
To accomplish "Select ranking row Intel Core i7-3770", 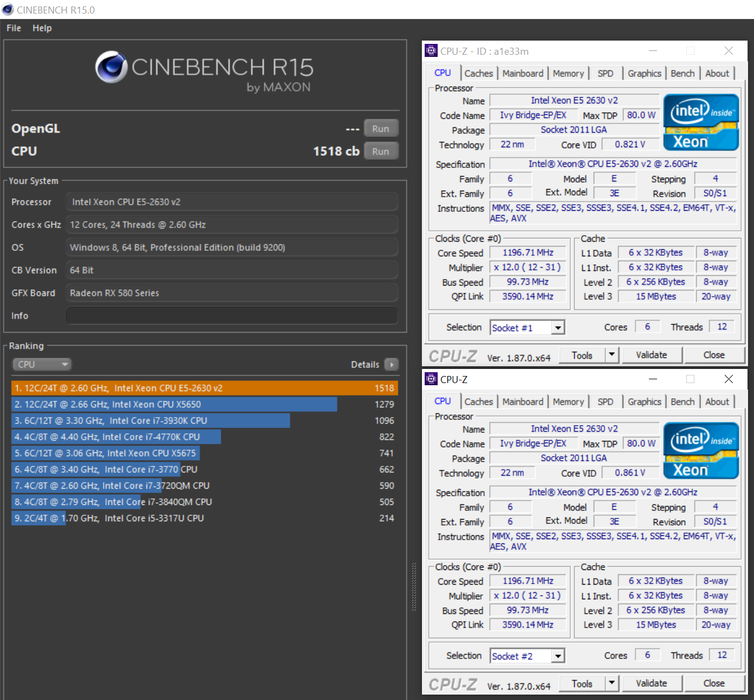I will pyautogui.click(x=205, y=469).
